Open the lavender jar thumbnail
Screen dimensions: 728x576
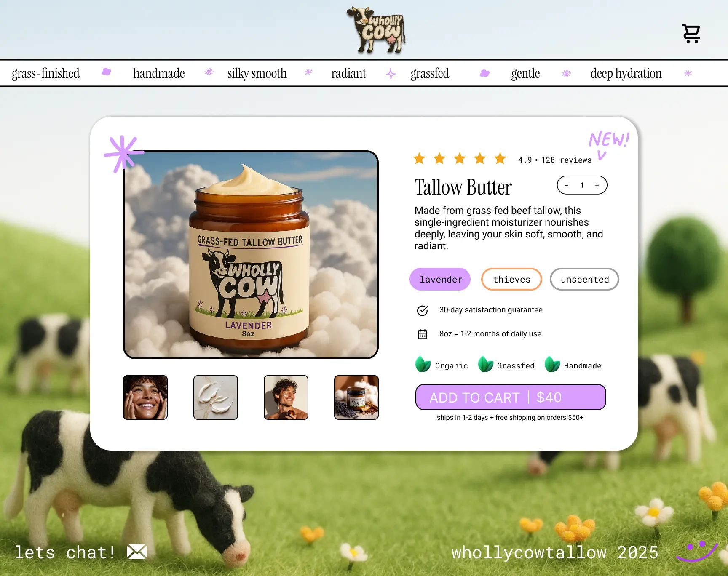click(x=356, y=397)
